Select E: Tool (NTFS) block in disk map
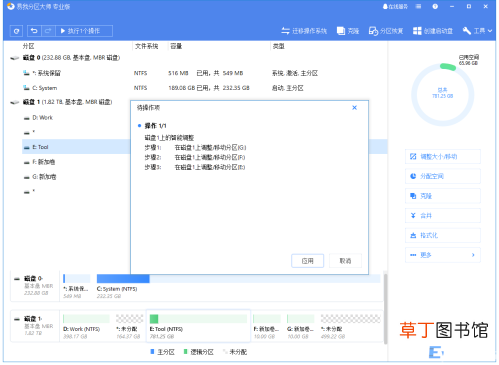499x365 pixels. (x=198, y=327)
